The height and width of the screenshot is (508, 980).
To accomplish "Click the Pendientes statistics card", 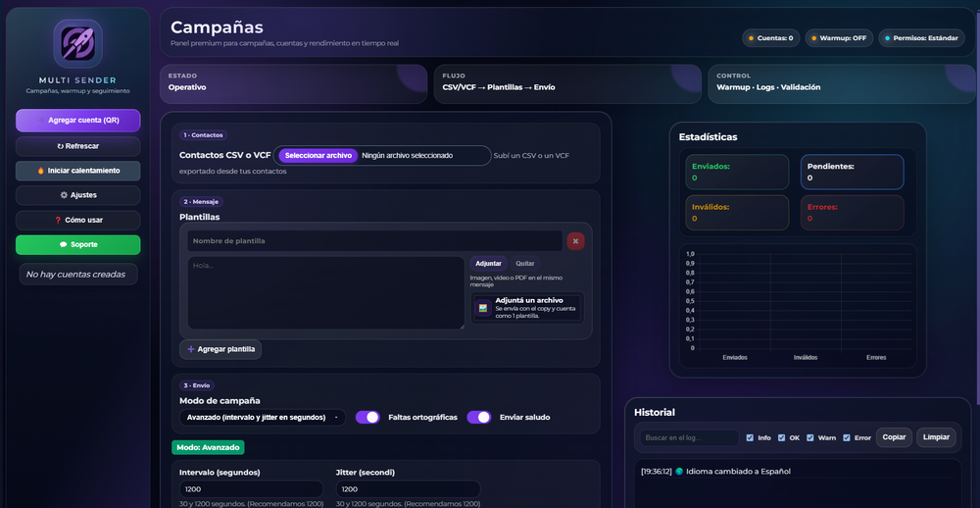I will click(853, 172).
